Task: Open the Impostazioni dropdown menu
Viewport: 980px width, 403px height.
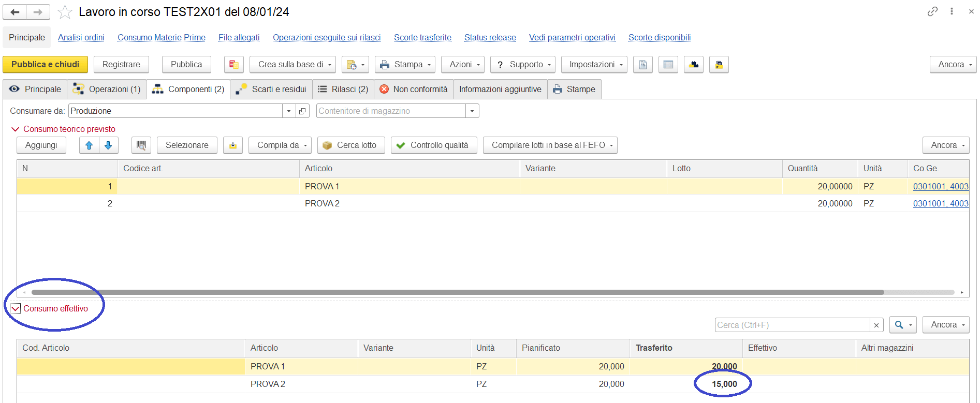Action: coord(594,65)
